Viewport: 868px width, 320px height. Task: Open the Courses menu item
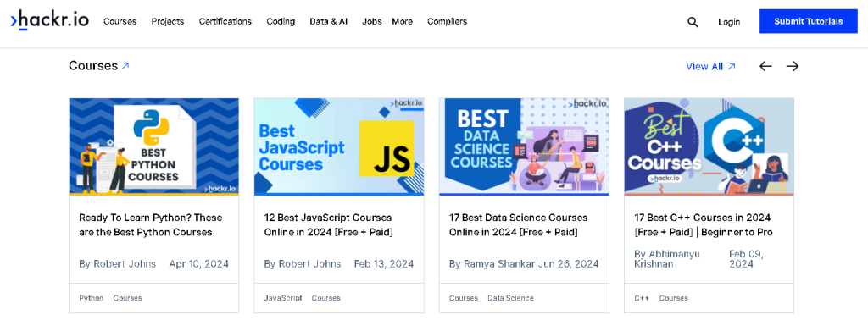click(120, 21)
